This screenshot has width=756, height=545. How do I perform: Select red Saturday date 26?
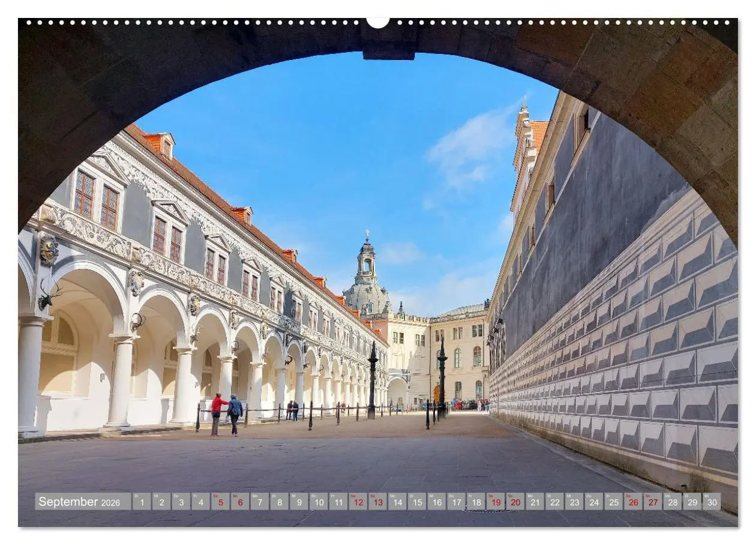click(633, 502)
